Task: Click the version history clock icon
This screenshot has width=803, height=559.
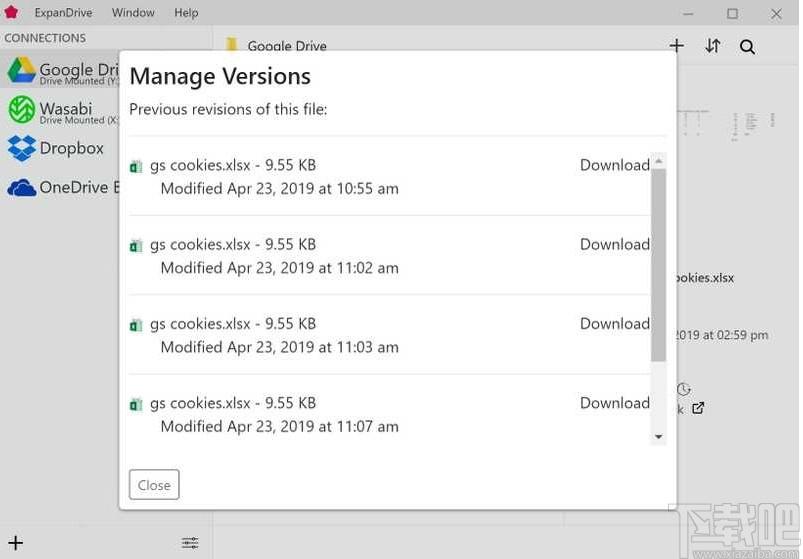Action: tap(684, 390)
